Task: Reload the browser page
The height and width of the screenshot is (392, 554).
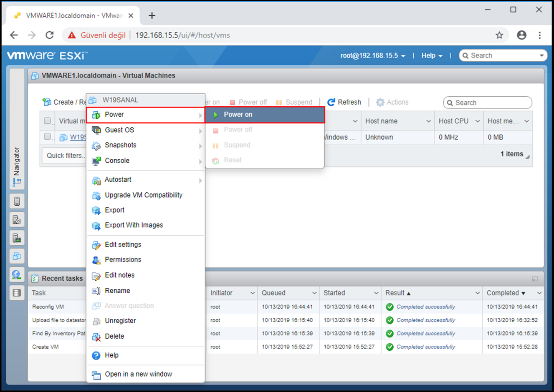Action: [50, 35]
